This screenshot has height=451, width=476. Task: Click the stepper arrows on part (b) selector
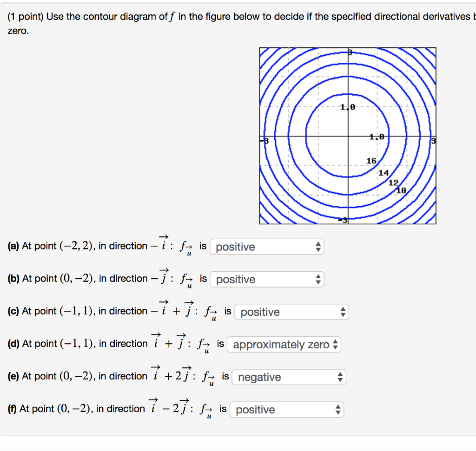tap(318, 279)
